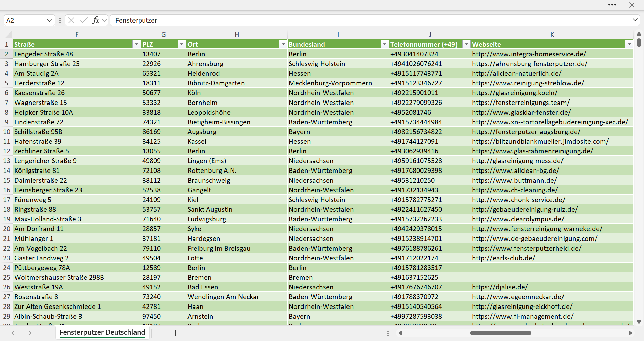
Task: Open the Bundesland column filter dropdown
Action: point(385,44)
